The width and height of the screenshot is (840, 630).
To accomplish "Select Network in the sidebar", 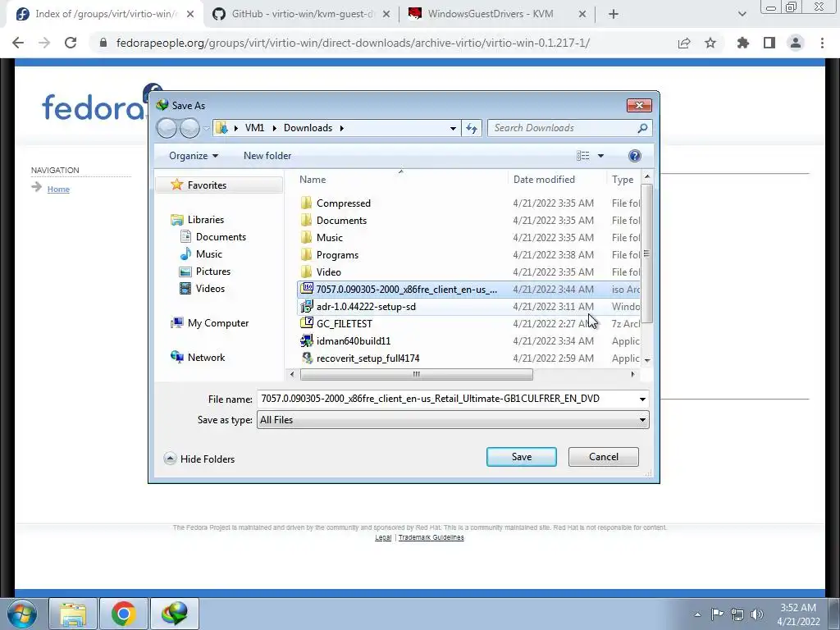I will click(x=206, y=358).
